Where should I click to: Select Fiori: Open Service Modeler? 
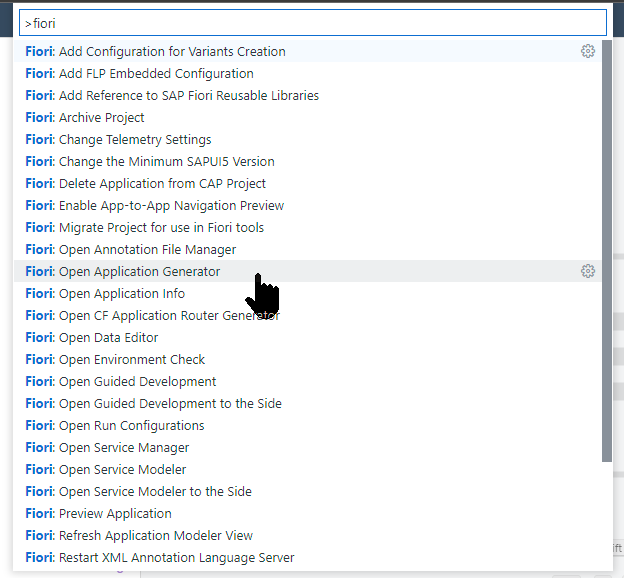(x=308, y=470)
